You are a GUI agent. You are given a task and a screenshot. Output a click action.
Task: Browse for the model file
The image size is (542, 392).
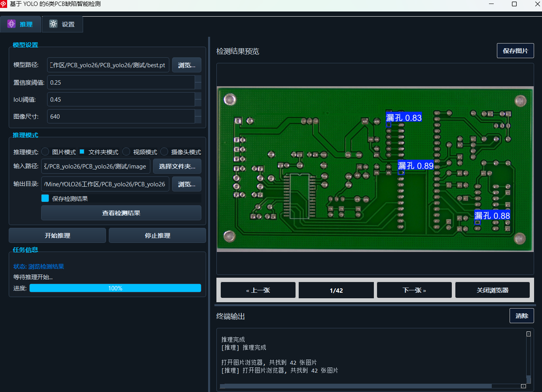point(187,65)
